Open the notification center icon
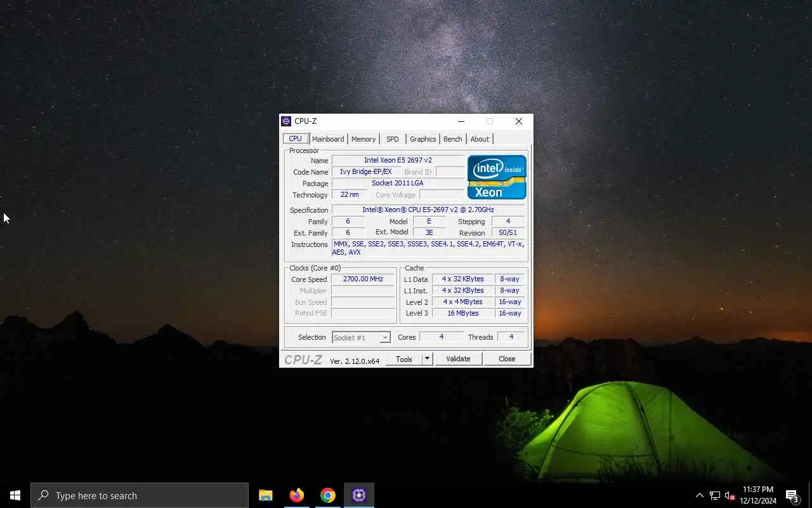Viewport: 812px width, 508px height. [x=792, y=495]
